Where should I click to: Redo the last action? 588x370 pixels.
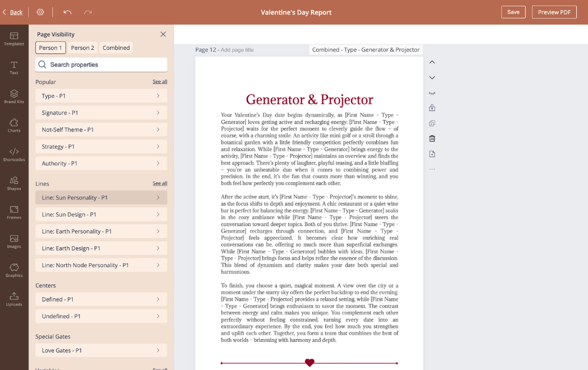pyautogui.click(x=88, y=12)
